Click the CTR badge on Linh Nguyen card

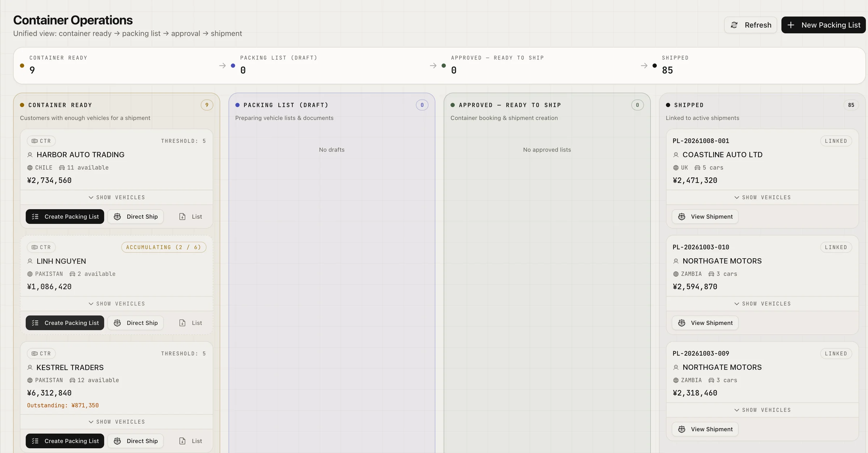[x=41, y=247]
